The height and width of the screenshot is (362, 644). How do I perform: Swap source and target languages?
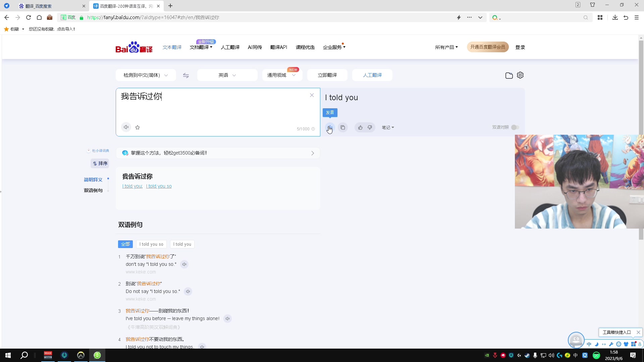click(x=186, y=75)
